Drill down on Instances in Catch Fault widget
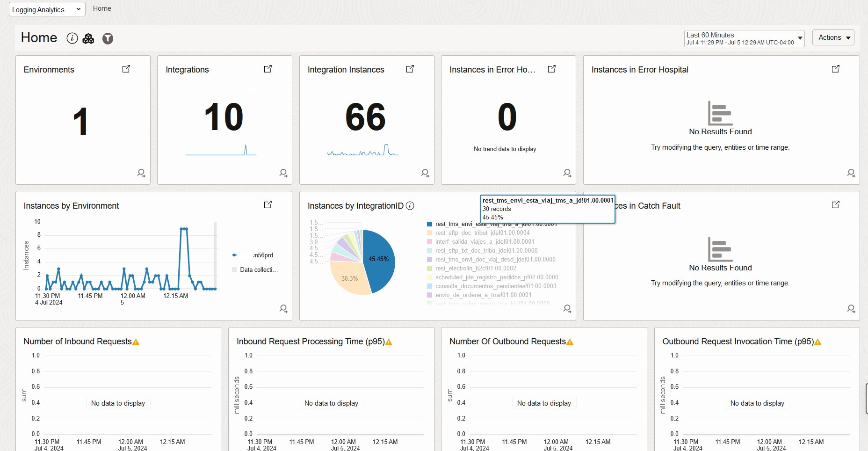This screenshot has height=451, width=868. 851,309
